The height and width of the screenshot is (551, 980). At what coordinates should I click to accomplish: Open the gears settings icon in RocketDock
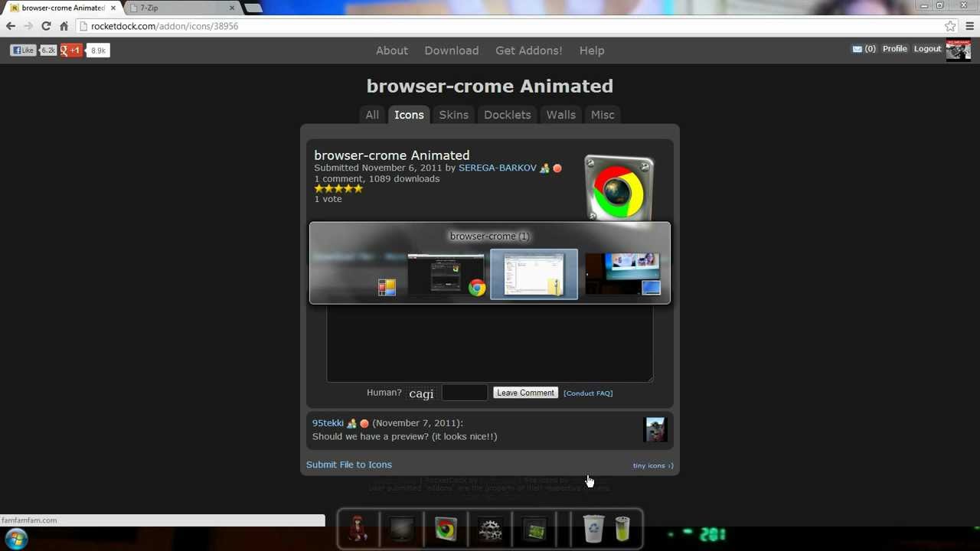coord(490,529)
